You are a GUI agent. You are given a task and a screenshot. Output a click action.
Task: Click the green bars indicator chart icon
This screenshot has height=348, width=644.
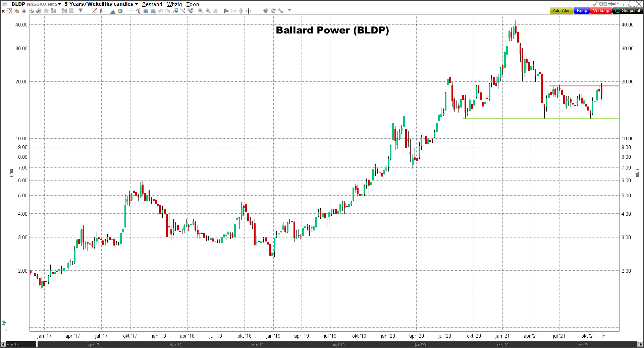coord(175,11)
